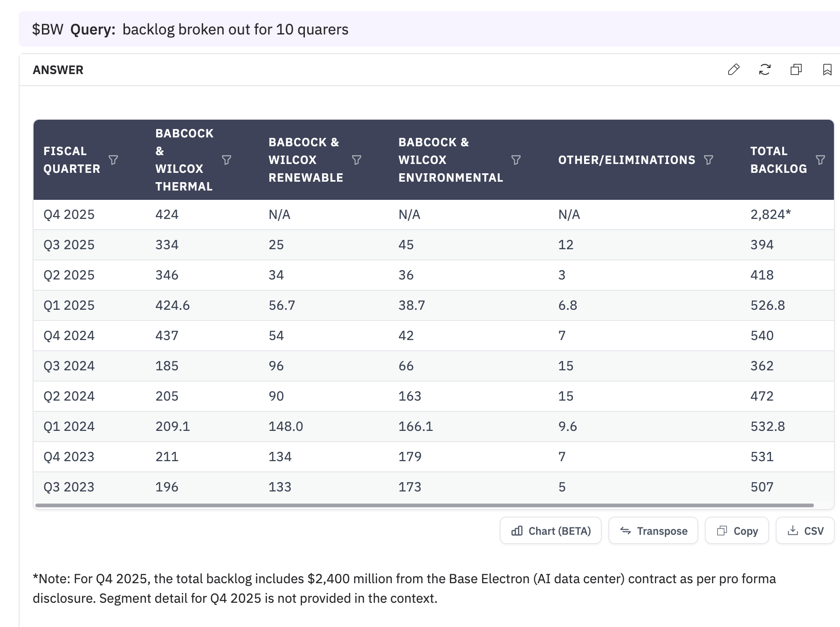Transpose the table
Image resolution: width=840 pixels, height=627 pixels.
(653, 531)
